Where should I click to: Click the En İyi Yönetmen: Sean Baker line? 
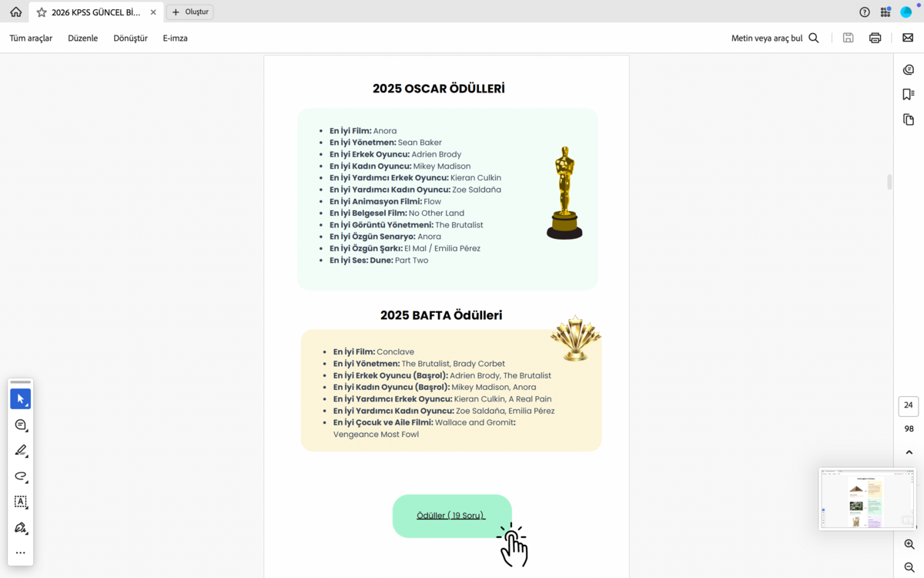click(x=386, y=143)
